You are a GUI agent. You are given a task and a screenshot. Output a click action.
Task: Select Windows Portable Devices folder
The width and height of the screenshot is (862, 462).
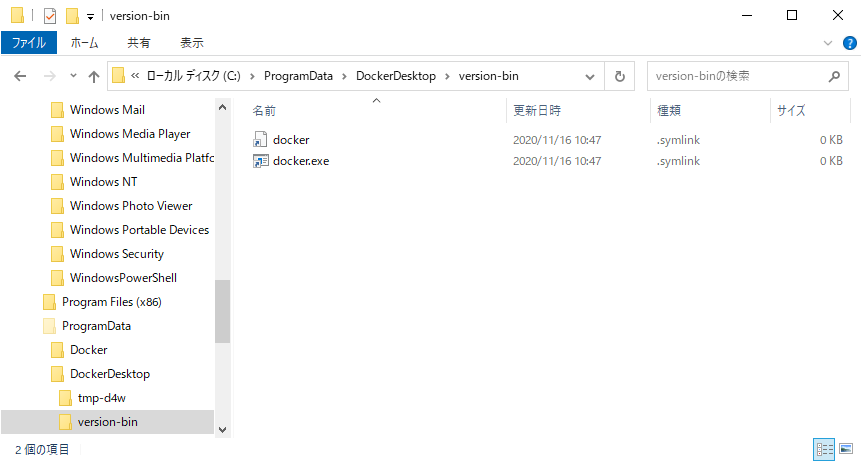click(139, 230)
